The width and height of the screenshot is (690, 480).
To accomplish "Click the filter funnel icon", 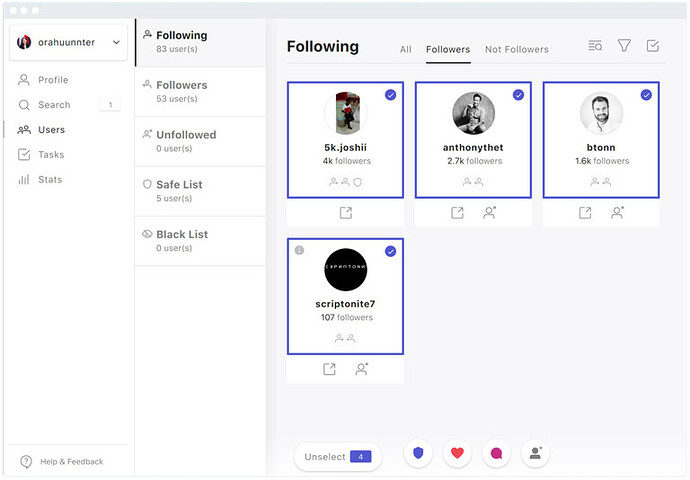I will point(624,45).
